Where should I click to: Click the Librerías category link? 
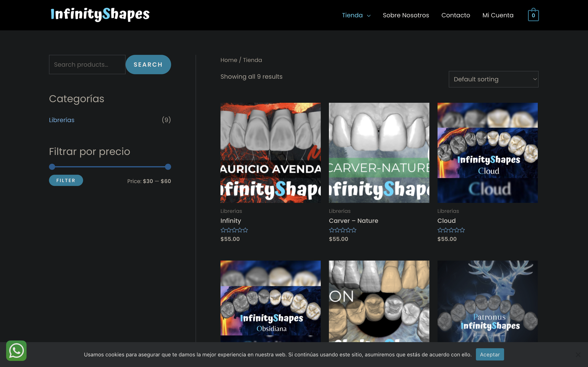point(62,120)
